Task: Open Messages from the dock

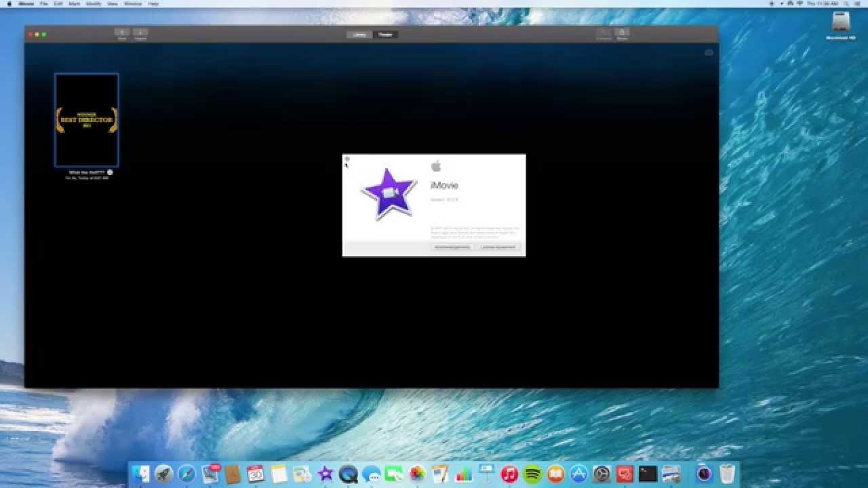Action: 371,474
